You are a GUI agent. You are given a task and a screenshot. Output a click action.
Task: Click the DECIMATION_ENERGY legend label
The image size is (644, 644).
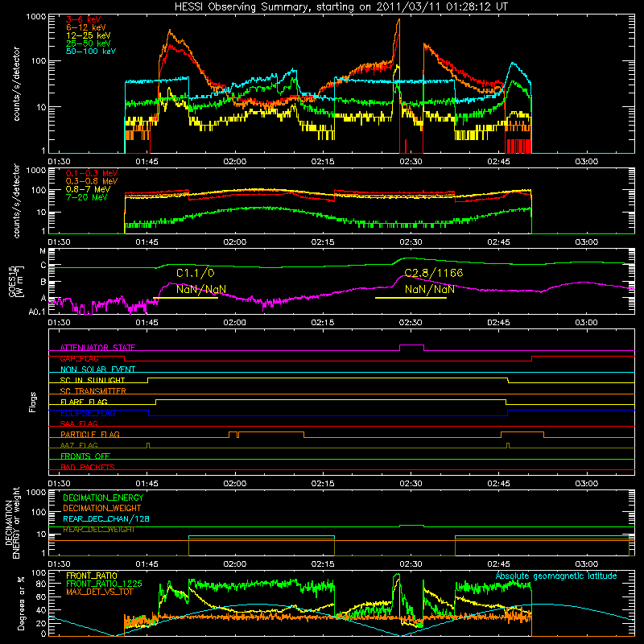pyautogui.click(x=103, y=497)
